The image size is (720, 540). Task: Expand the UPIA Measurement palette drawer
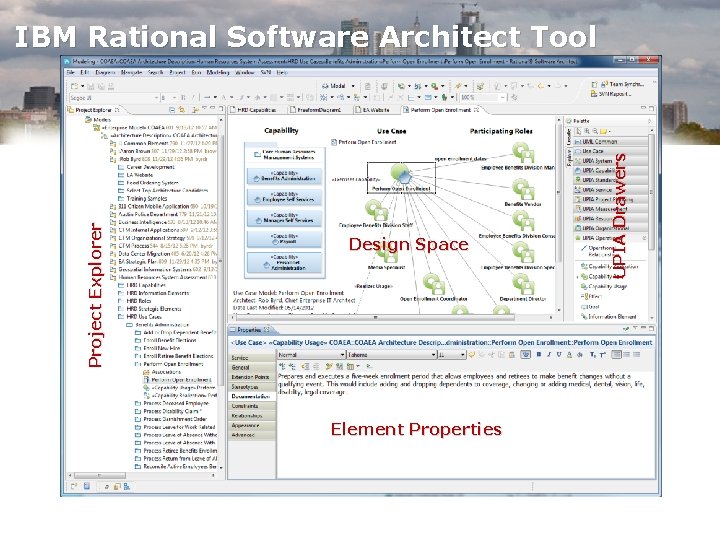point(610,209)
